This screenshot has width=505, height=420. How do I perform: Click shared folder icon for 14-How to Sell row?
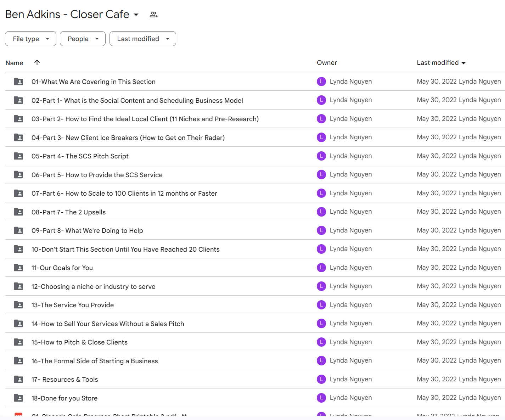[18, 324]
